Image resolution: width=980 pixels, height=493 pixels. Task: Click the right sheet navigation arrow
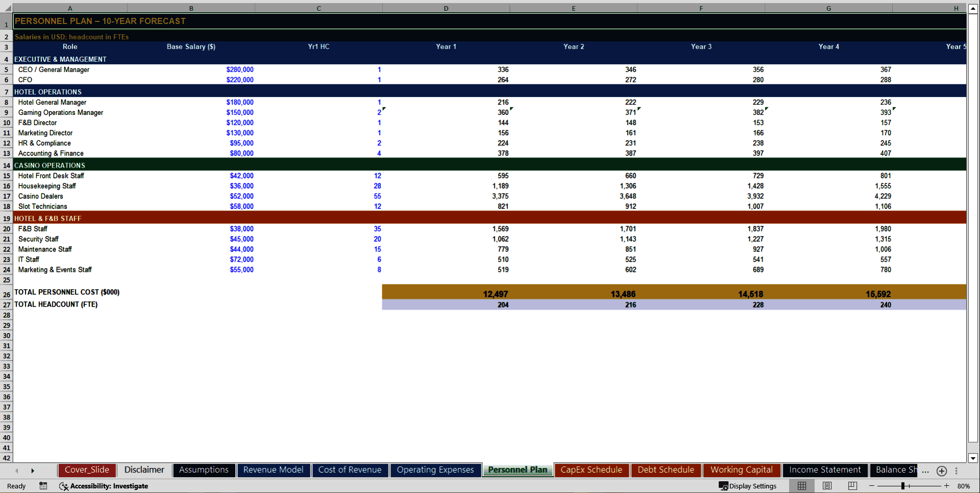(33, 471)
